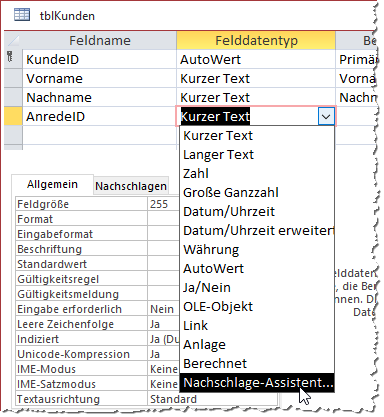Select the Nachname field name cell
Image resolution: width=384 pixels, height=417 pixels.
point(99,98)
